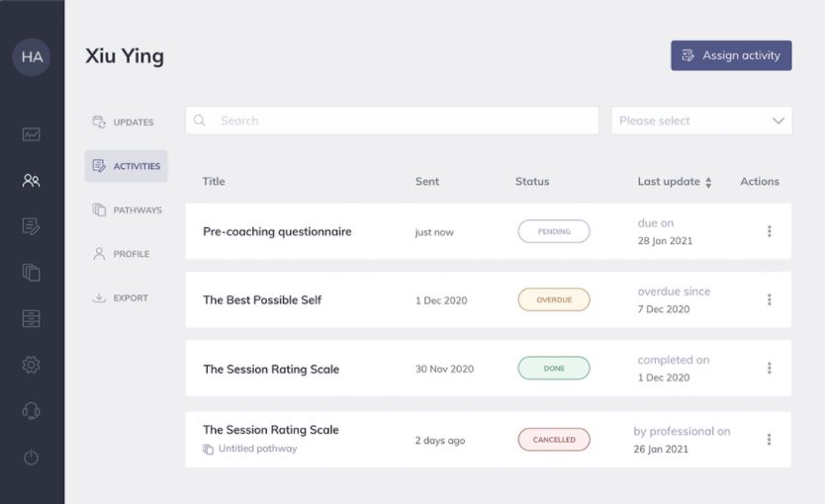
Task: Open the Untitled pathway link
Action: (256, 449)
